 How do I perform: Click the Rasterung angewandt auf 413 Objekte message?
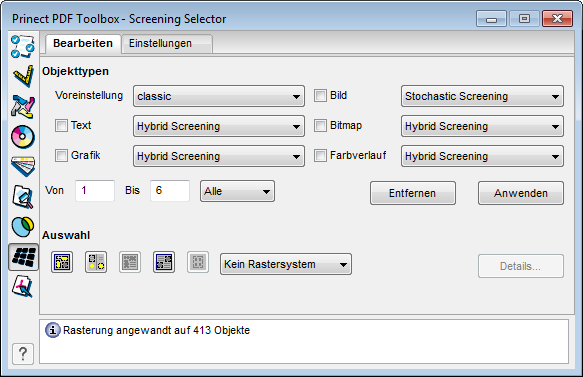[157, 330]
